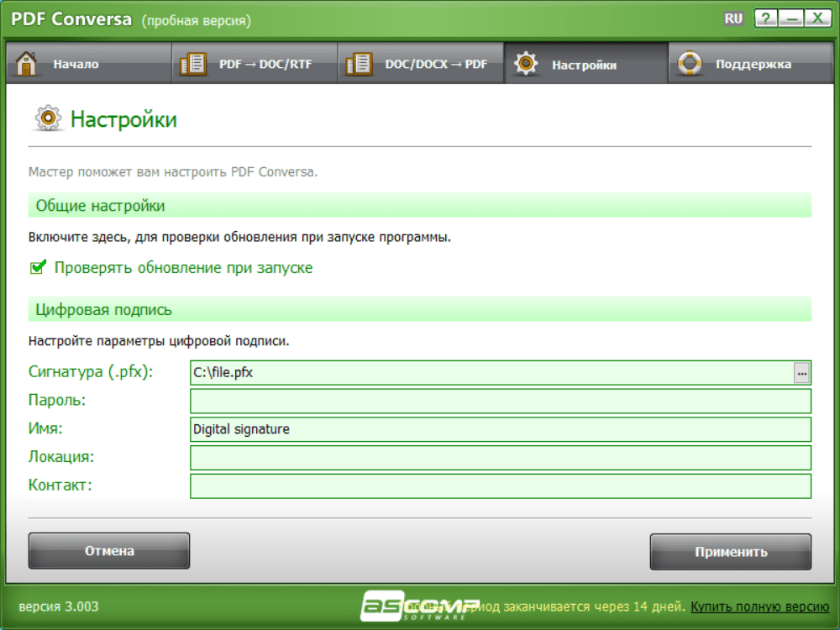The height and width of the screenshot is (630, 840).
Task: Switch to DOC/DOCX → PDF tab
Action: click(x=421, y=64)
